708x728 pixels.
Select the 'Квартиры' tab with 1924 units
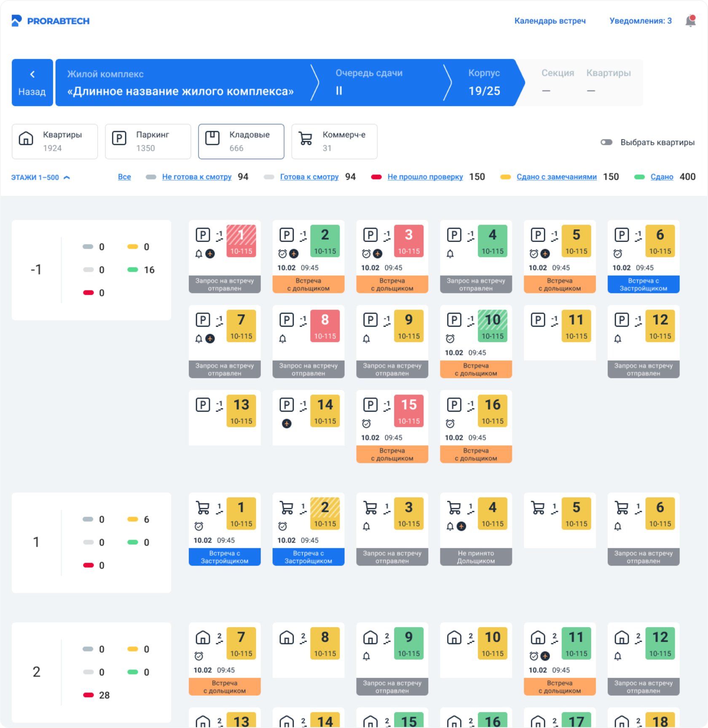(55, 142)
